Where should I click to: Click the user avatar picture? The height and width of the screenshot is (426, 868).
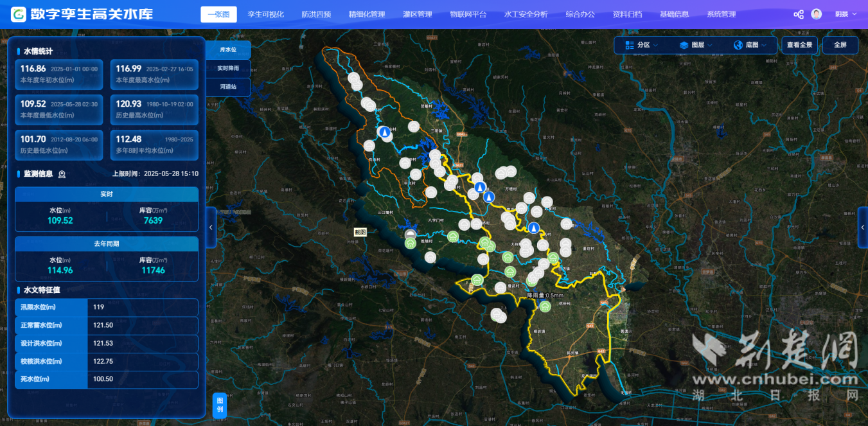[x=817, y=14]
